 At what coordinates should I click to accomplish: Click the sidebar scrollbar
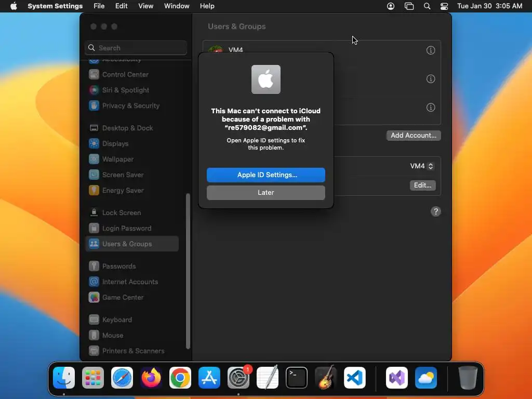pyautogui.click(x=188, y=271)
